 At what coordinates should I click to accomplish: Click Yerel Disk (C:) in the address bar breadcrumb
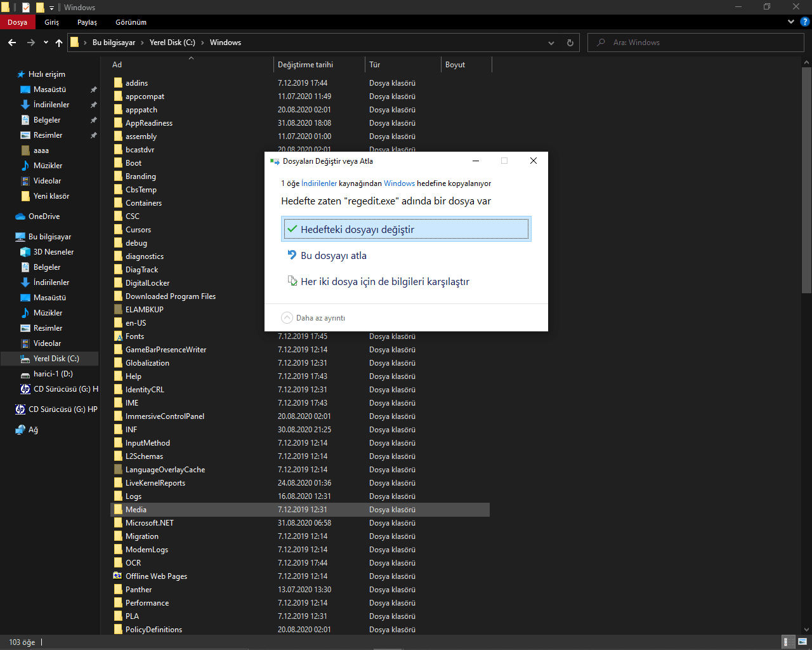tap(173, 43)
